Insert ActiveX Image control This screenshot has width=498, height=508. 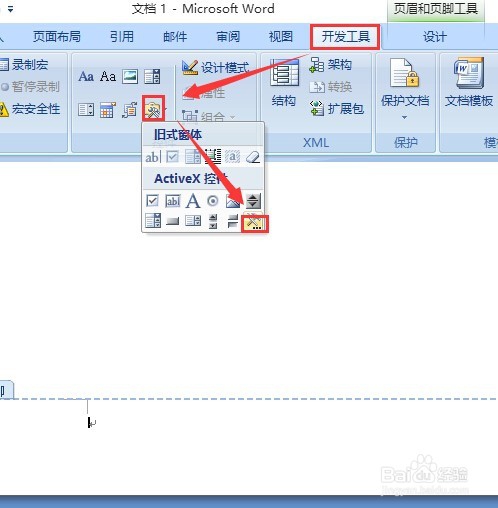233,201
